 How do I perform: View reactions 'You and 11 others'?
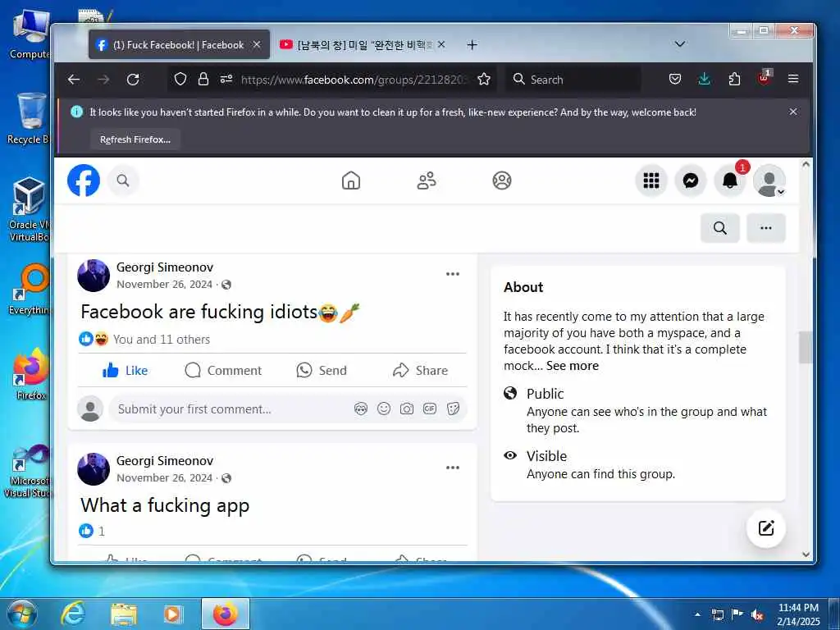(x=162, y=339)
